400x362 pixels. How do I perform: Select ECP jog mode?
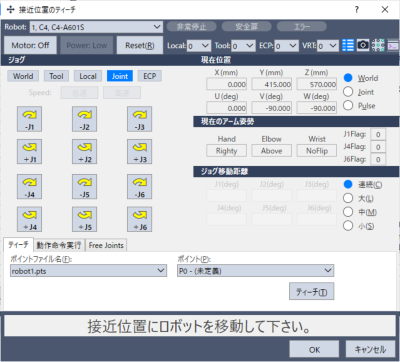[x=150, y=76]
